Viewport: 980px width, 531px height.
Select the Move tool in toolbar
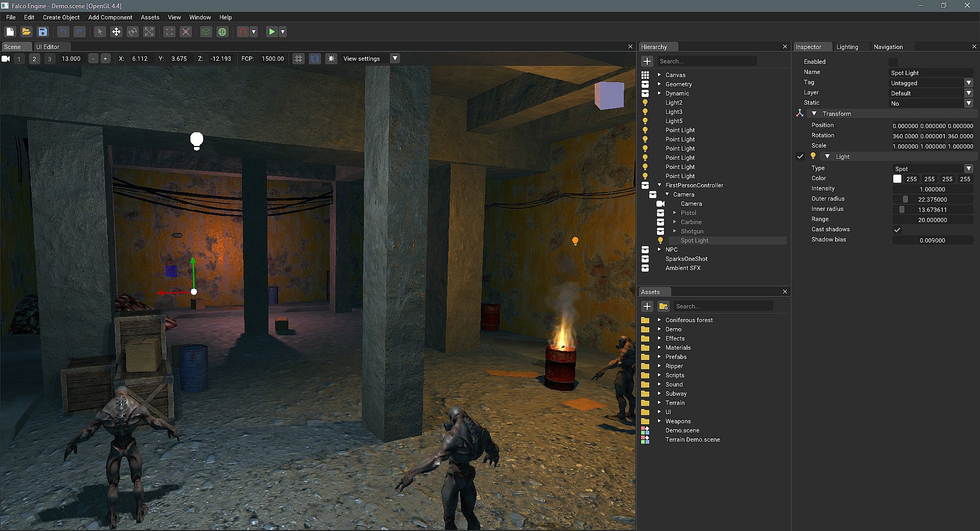click(x=116, y=32)
